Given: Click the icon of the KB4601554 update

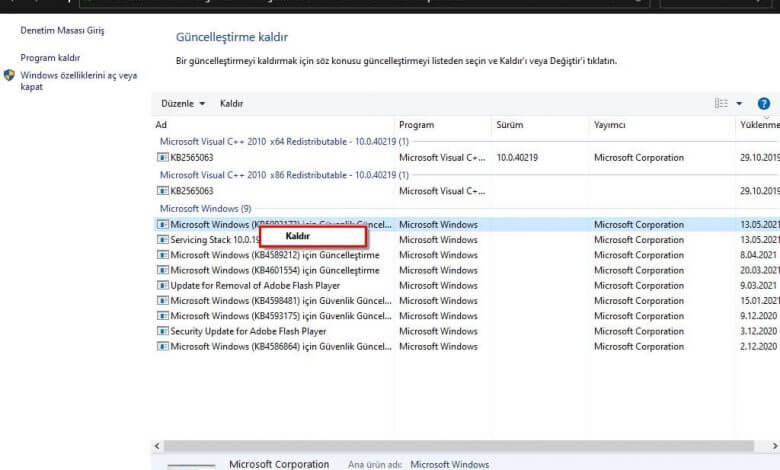Looking at the screenshot, I should 162,270.
